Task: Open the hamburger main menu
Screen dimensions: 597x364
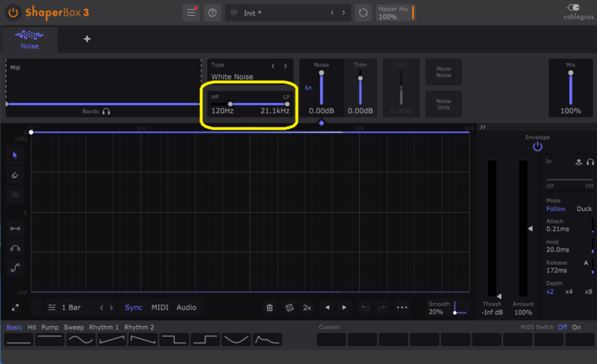Action: pos(192,13)
